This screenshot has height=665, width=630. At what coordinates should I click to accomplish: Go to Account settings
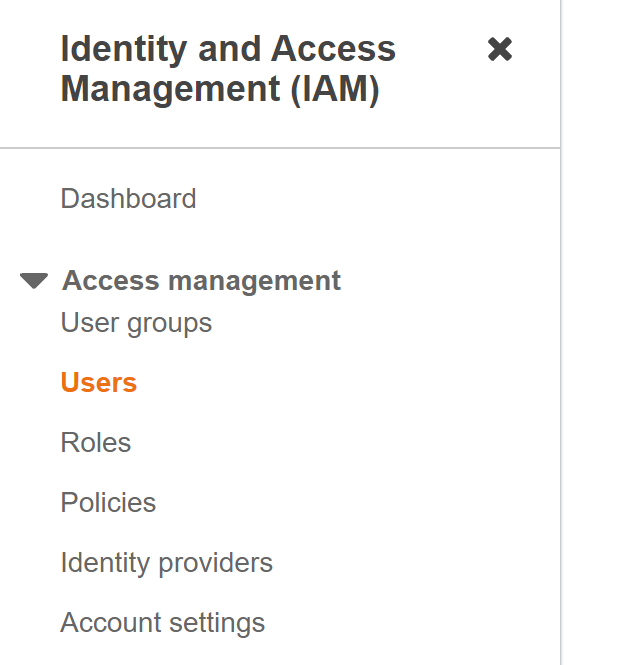click(162, 623)
